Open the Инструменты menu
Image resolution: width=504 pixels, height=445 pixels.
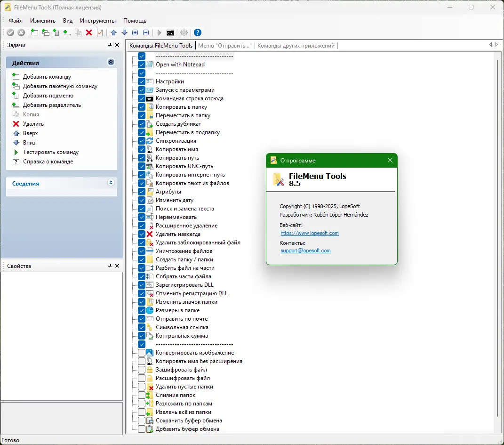[x=97, y=21]
